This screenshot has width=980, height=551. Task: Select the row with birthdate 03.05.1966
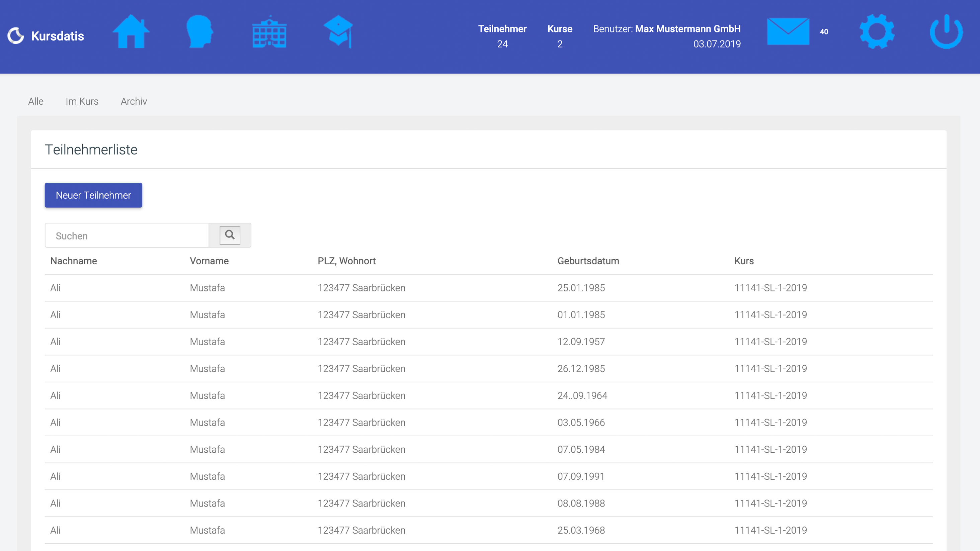coord(488,423)
